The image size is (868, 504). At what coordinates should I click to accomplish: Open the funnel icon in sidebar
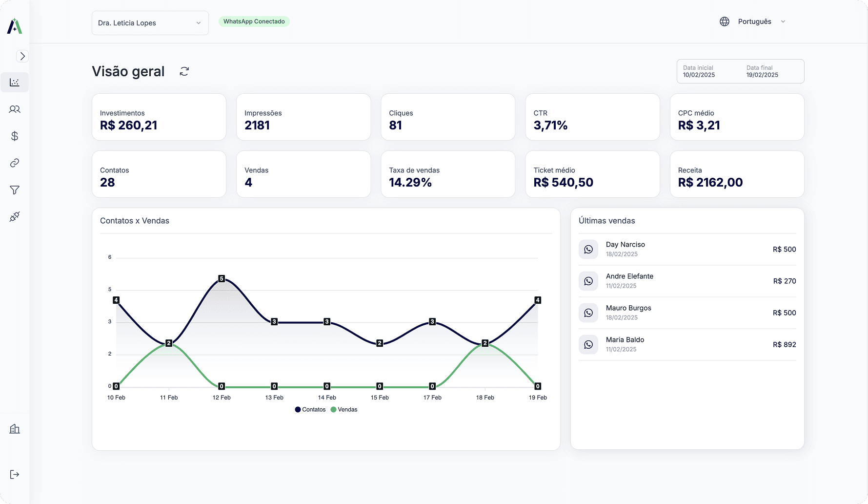click(15, 189)
